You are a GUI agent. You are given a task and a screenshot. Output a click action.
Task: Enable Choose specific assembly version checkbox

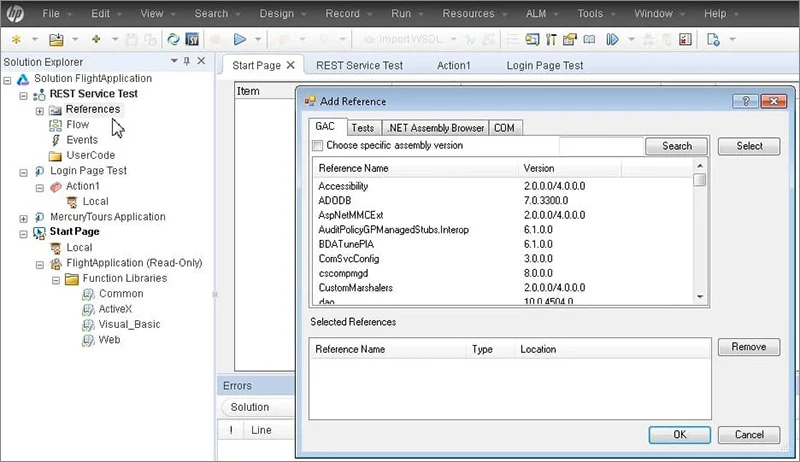point(317,146)
